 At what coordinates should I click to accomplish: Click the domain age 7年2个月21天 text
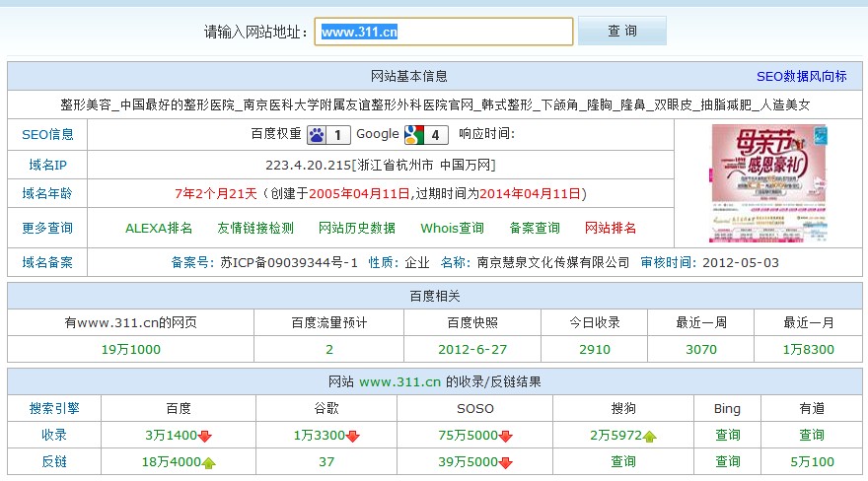tap(216, 194)
